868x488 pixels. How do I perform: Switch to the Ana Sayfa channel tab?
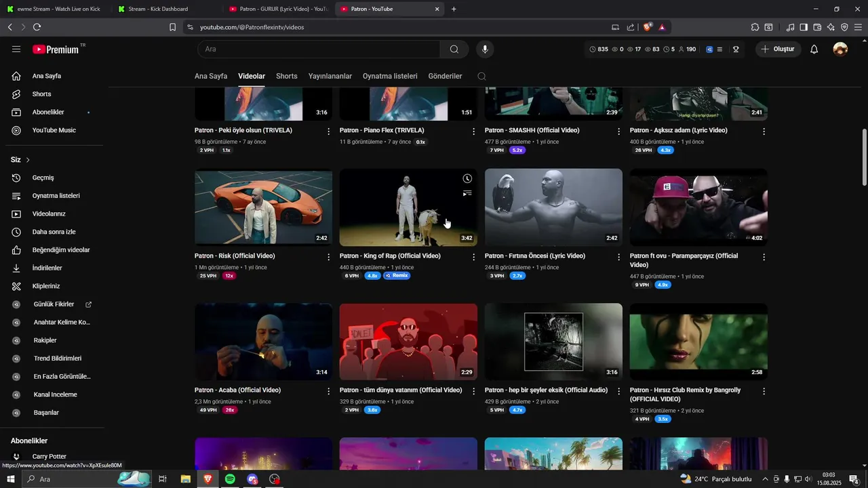211,77
